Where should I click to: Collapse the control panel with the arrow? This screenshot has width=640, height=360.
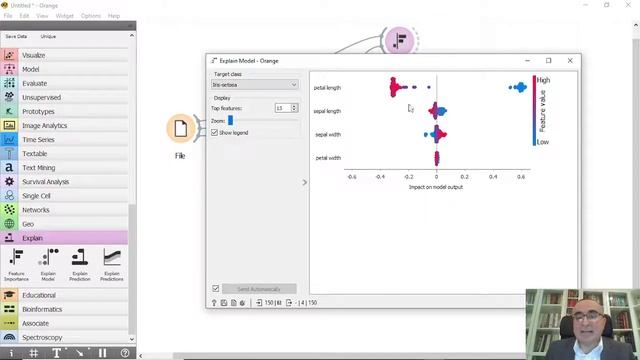click(x=304, y=182)
